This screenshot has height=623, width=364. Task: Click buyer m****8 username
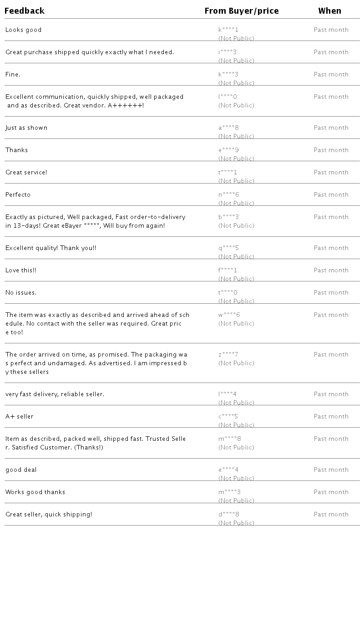[230, 439]
